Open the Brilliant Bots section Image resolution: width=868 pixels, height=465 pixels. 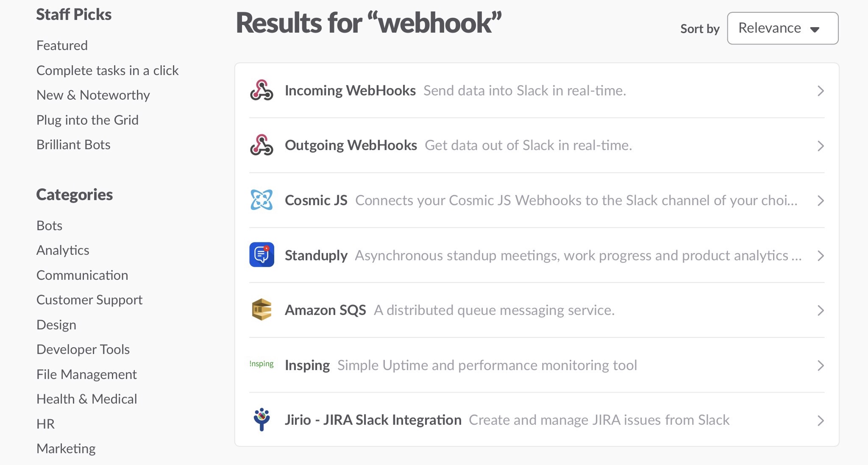tap(73, 145)
